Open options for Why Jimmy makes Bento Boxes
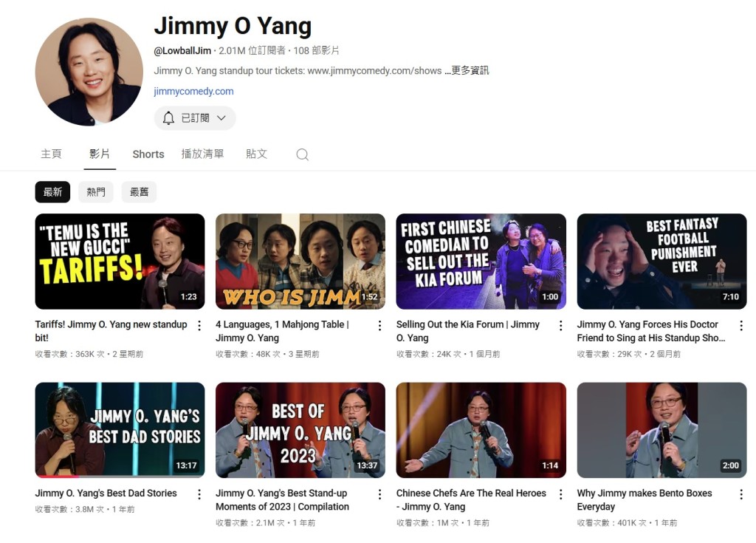This screenshot has height=543, width=756. (741, 494)
